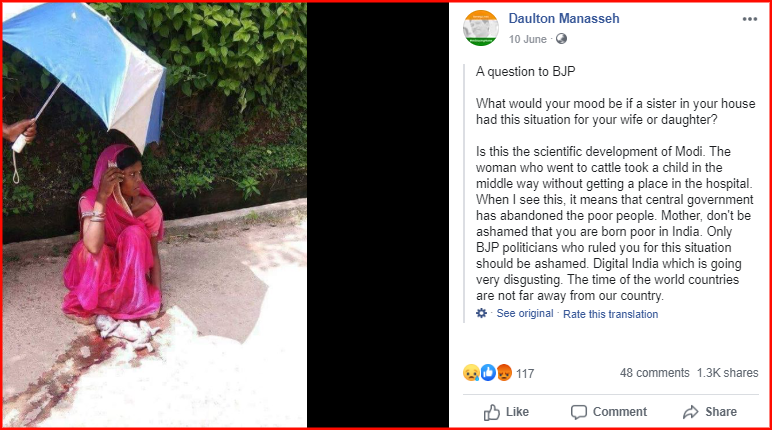Click See original link
This screenshot has height=430, width=772.
(x=525, y=314)
